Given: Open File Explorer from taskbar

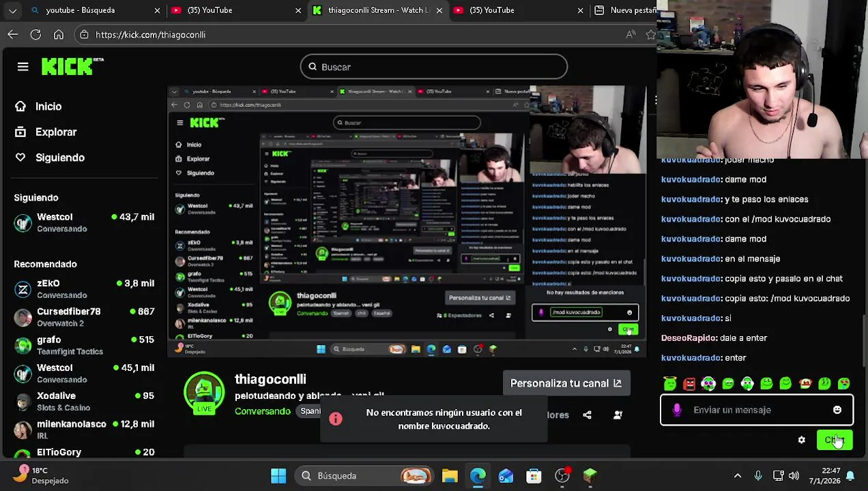Looking at the screenshot, I should [450, 475].
